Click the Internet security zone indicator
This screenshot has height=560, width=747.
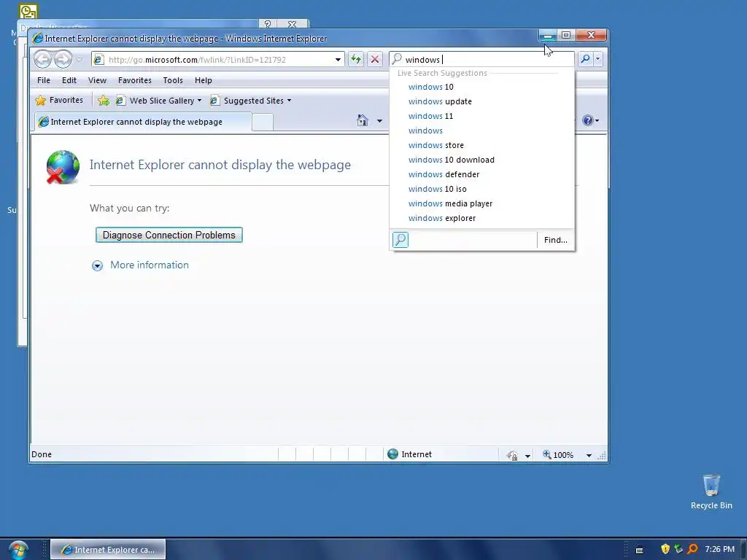(x=410, y=454)
